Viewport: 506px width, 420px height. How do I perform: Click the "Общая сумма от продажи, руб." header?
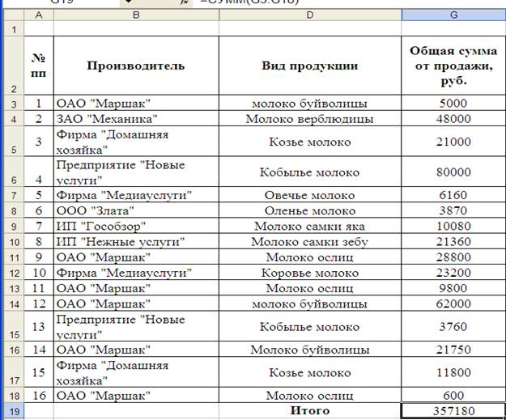click(x=453, y=66)
